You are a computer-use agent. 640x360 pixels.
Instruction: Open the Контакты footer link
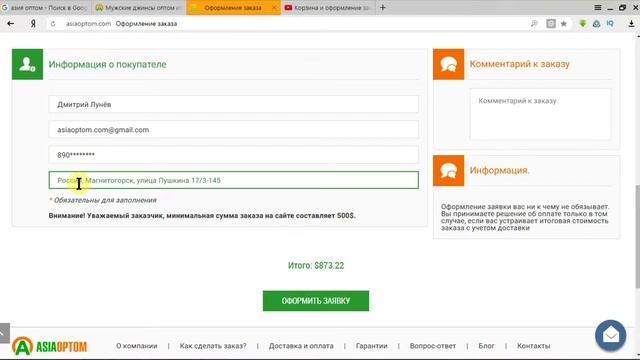tap(533, 346)
